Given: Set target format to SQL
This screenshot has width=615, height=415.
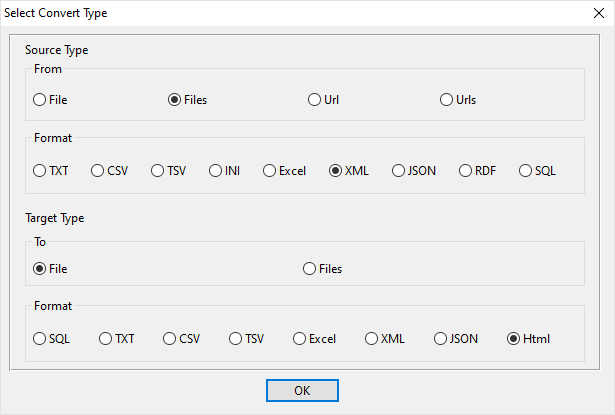Looking at the screenshot, I should (40, 339).
